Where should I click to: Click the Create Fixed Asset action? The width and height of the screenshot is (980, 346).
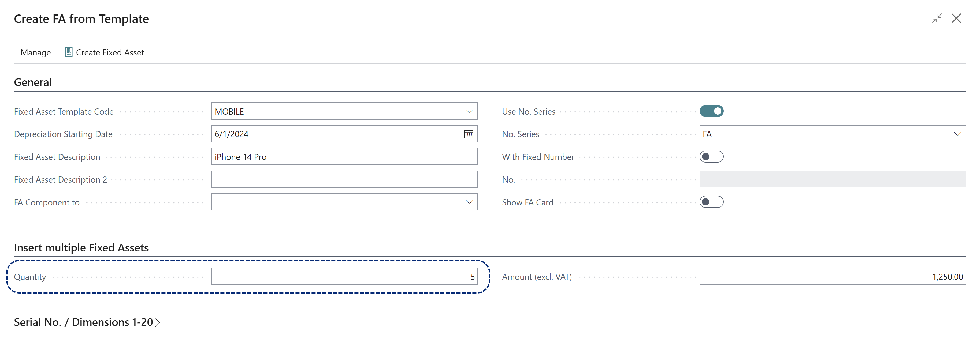pos(110,52)
